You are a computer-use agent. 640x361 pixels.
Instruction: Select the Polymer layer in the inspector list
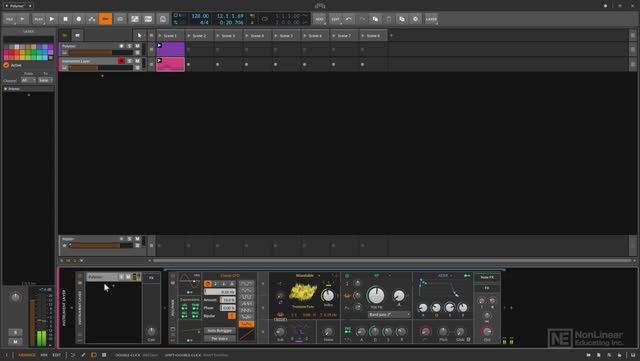coord(28,89)
